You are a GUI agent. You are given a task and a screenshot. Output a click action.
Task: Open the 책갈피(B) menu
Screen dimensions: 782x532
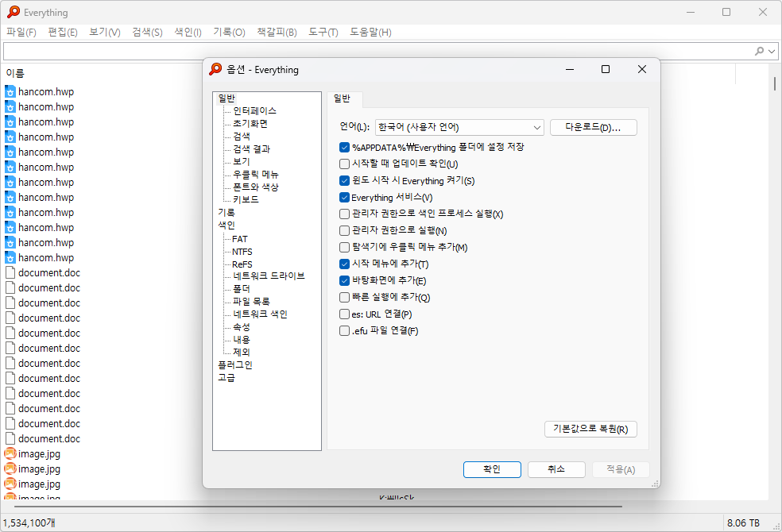[277, 33]
